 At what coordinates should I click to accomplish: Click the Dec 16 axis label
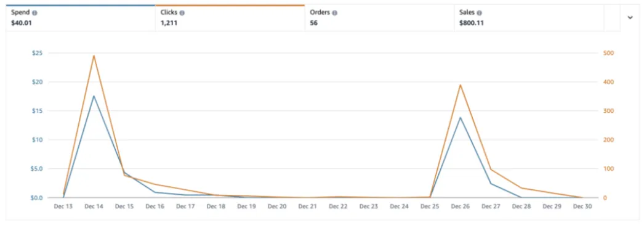click(155, 207)
